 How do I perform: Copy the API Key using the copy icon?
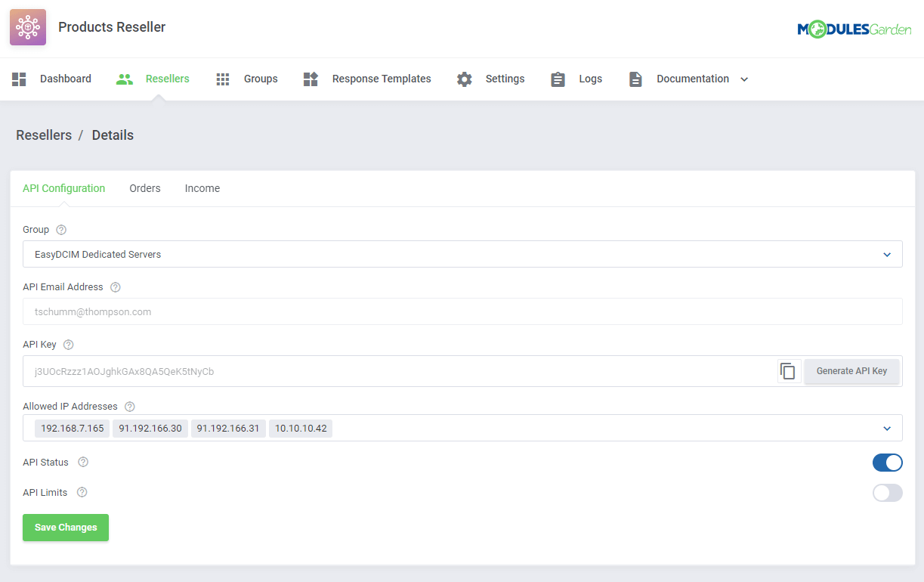click(x=788, y=371)
